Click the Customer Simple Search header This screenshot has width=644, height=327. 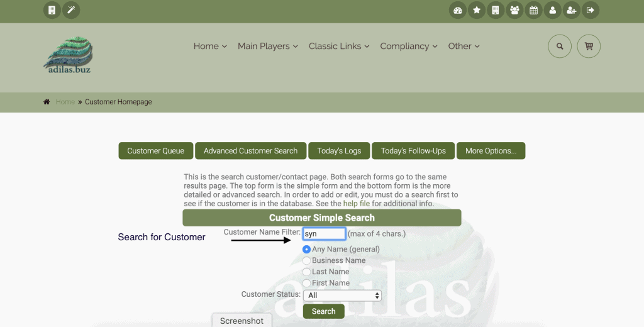click(x=321, y=218)
